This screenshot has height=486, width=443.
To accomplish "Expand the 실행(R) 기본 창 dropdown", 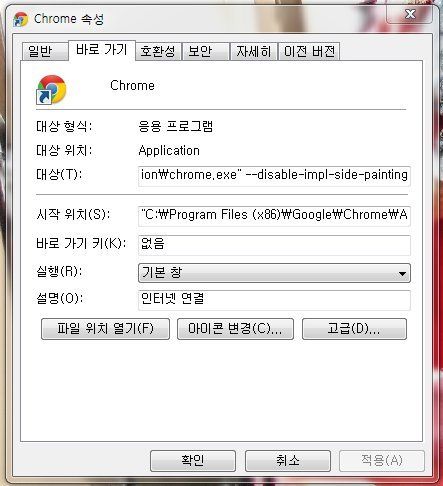I will (x=274, y=273).
